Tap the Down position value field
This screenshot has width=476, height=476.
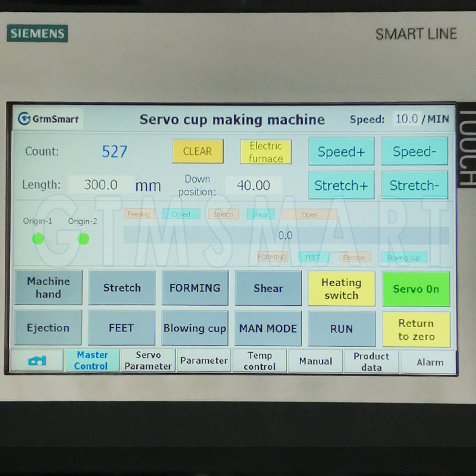[253, 186]
